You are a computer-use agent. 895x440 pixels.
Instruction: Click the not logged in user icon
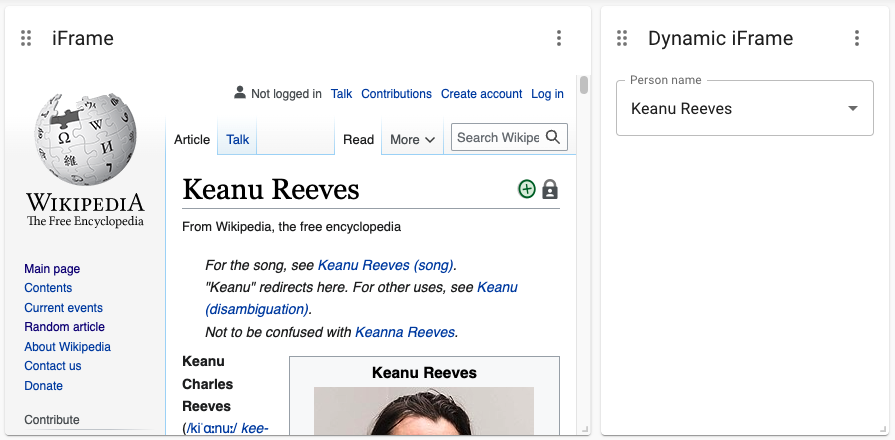240,92
